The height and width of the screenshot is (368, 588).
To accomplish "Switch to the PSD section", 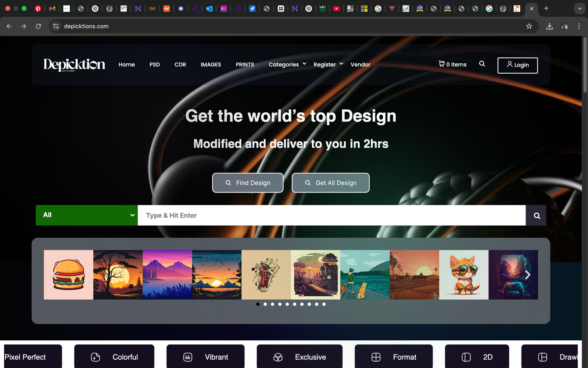I will pyautogui.click(x=154, y=64).
